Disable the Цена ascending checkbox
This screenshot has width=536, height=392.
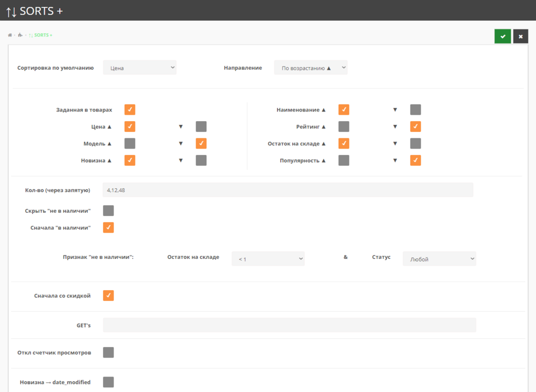point(130,127)
